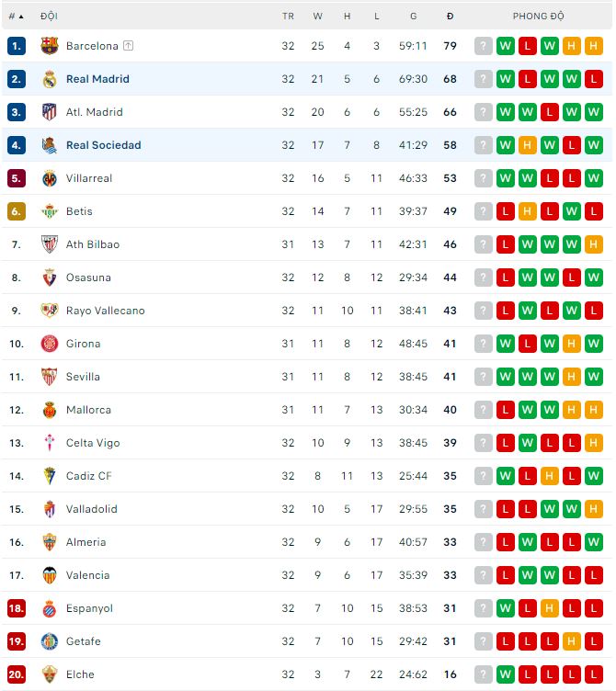Click the Getafe club crest
Image resolution: width=616 pixels, height=691 pixels.
click(50, 641)
